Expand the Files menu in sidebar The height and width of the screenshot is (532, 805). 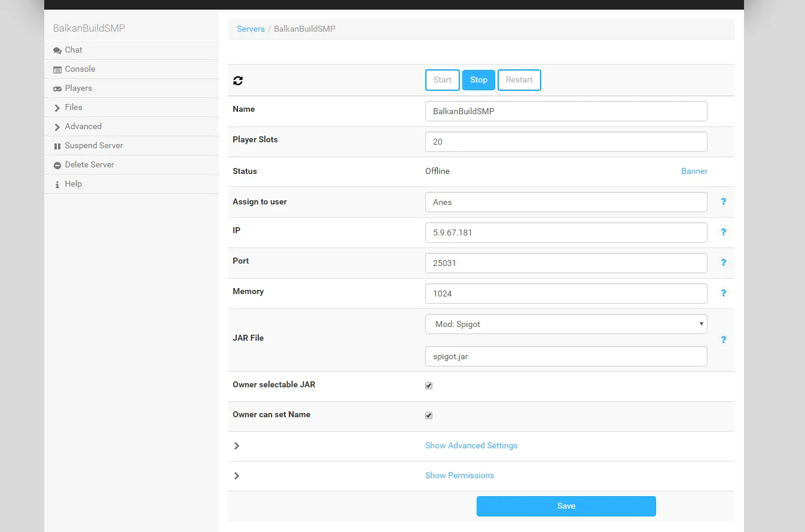(x=73, y=108)
